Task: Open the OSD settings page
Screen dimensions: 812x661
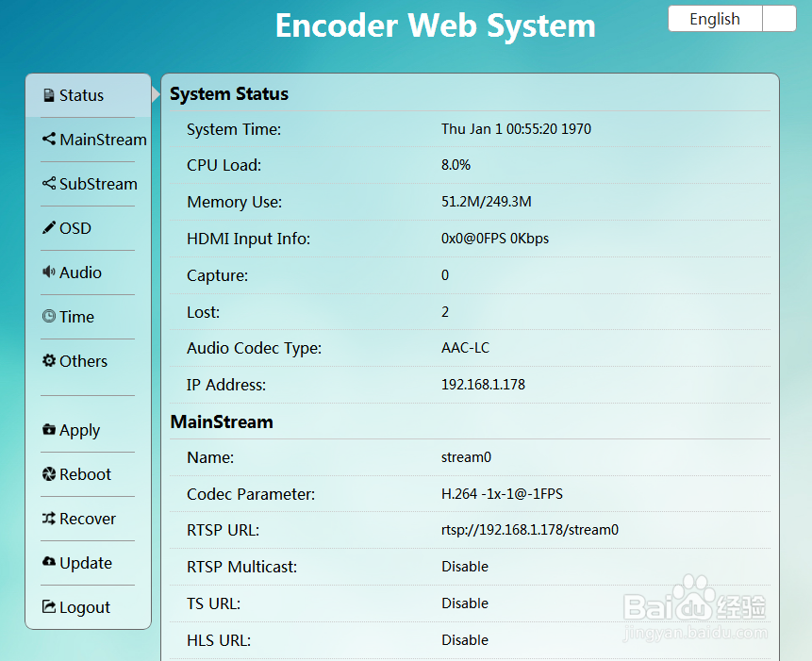Action: (88, 228)
